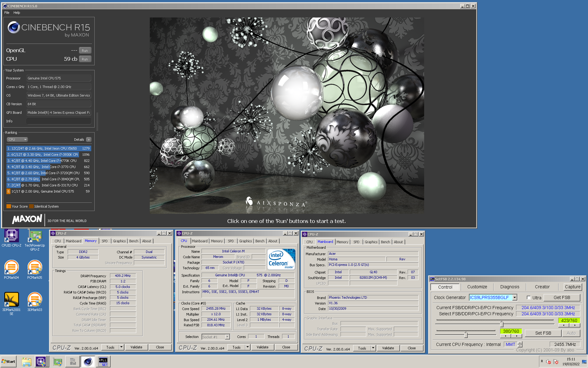The height and width of the screenshot is (368, 588).
Task: Open the Clock Generator dropdown
Action: click(x=515, y=297)
